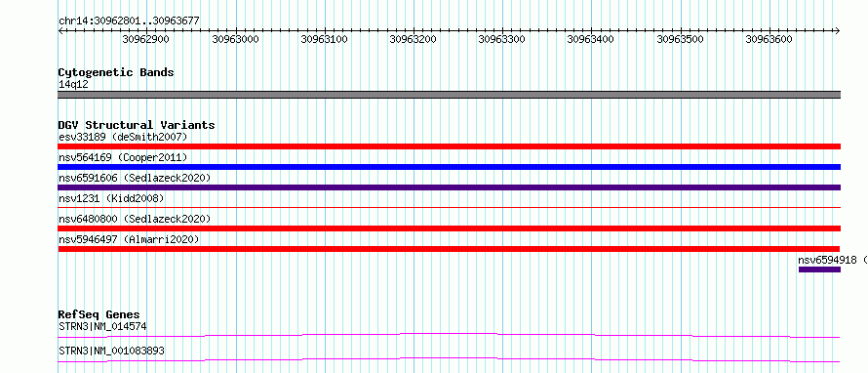Click the nsv564169 (Cooper2011) label
868x373 pixels.
pos(123,158)
